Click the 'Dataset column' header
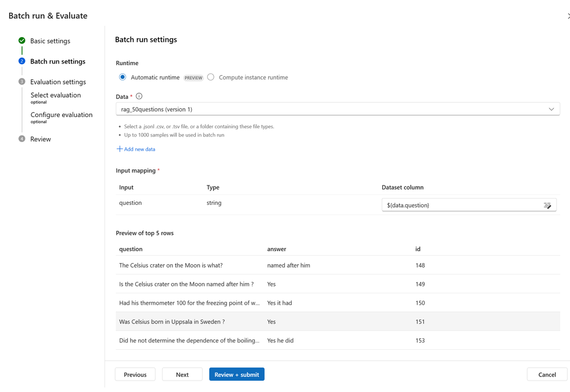The height and width of the screenshot is (392, 570). [x=402, y=187]
